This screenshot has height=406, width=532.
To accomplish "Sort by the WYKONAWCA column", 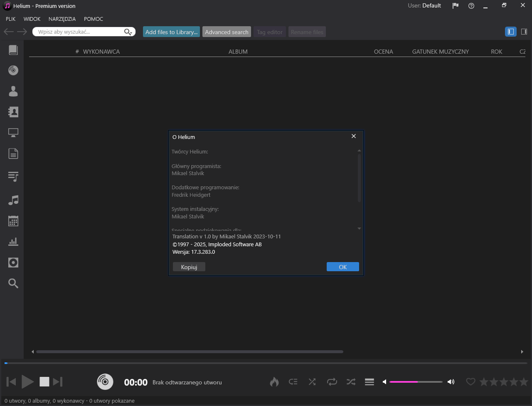I will [101, 52].
